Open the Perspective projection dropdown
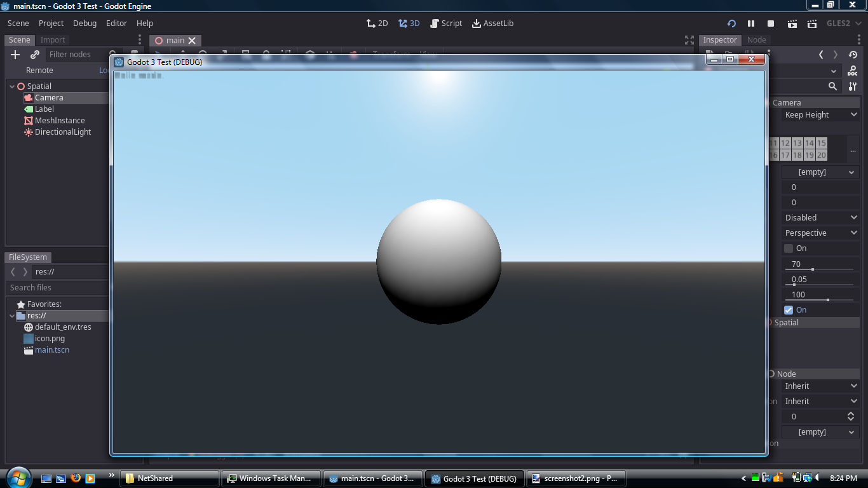The width and height of the screenshot is (868, 488). click(820, 233)
